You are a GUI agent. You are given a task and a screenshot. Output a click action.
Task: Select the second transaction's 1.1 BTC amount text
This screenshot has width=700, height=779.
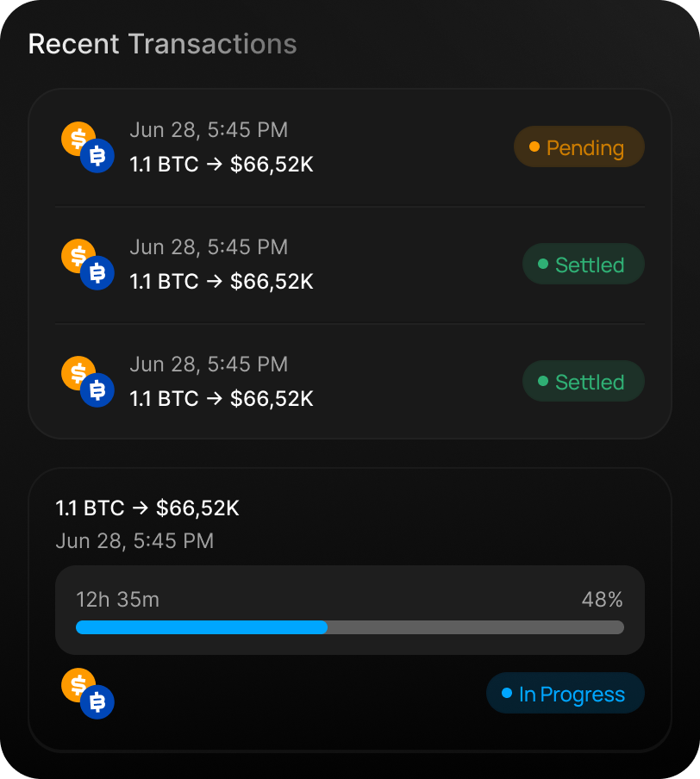click(222, 281)
